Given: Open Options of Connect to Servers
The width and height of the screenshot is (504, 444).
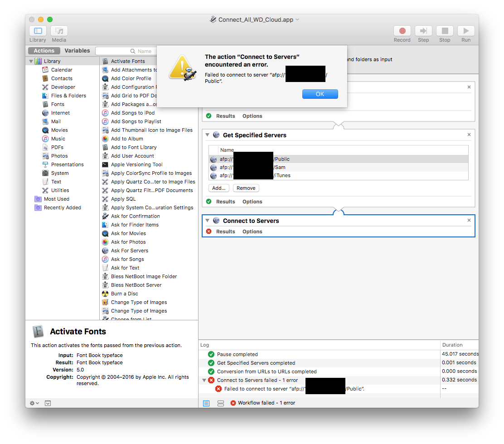Looking at the screenshot, I should click(252, 232).
